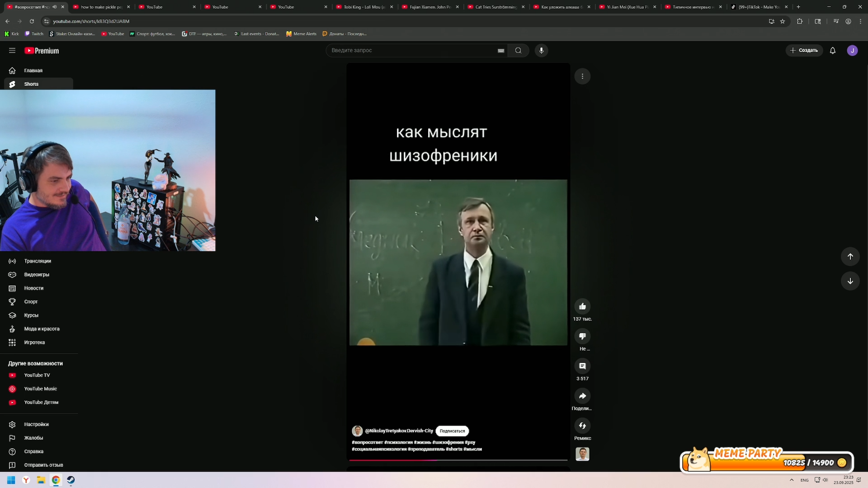Open the #психология hashtag link

point(398,442)
